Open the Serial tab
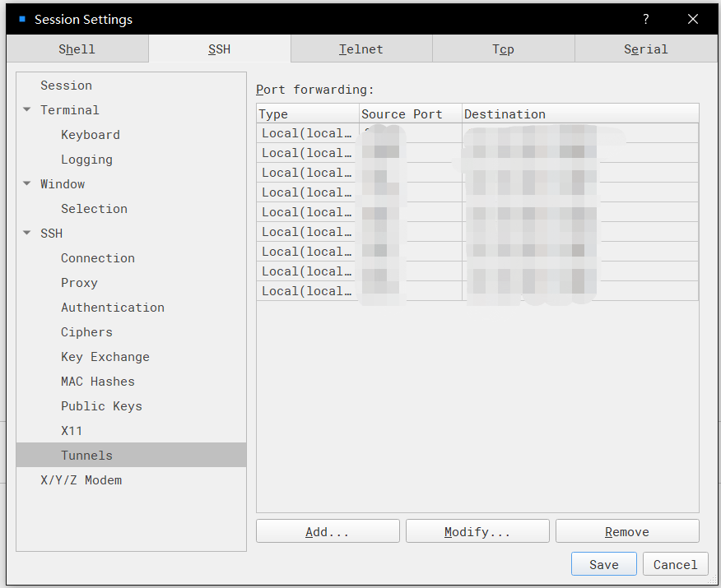Image resolution: width=721 pixels, height=588 pixels. click(645, 49)
